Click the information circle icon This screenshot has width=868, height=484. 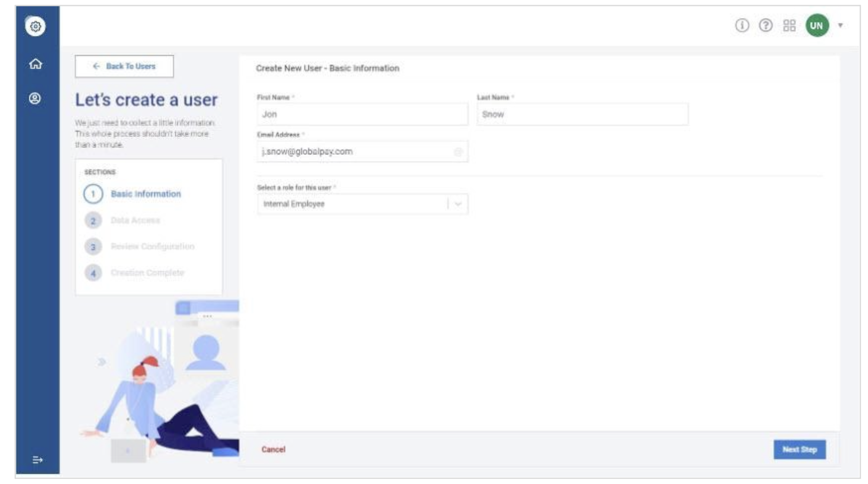click(x=742, y=25)
